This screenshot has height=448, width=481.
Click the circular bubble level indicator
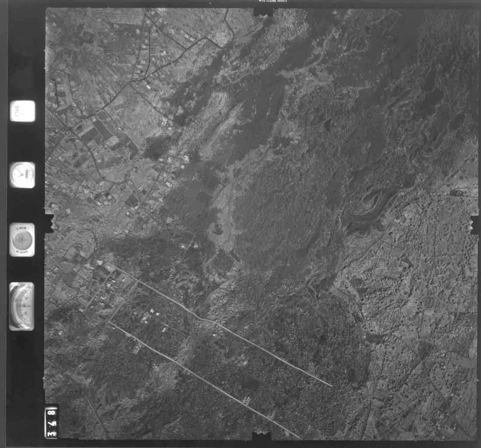coord(22,240)
